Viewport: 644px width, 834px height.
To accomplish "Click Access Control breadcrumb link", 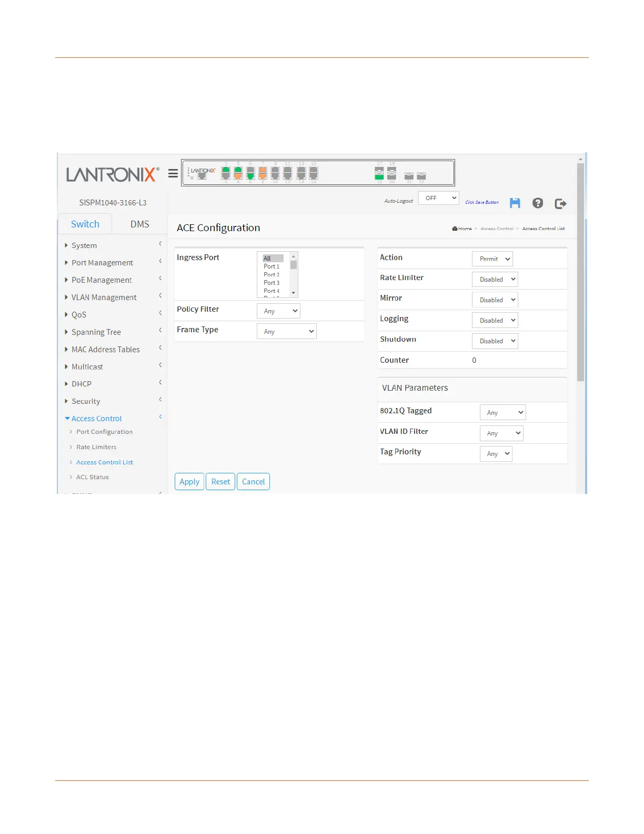I will [x=497, y=229].
